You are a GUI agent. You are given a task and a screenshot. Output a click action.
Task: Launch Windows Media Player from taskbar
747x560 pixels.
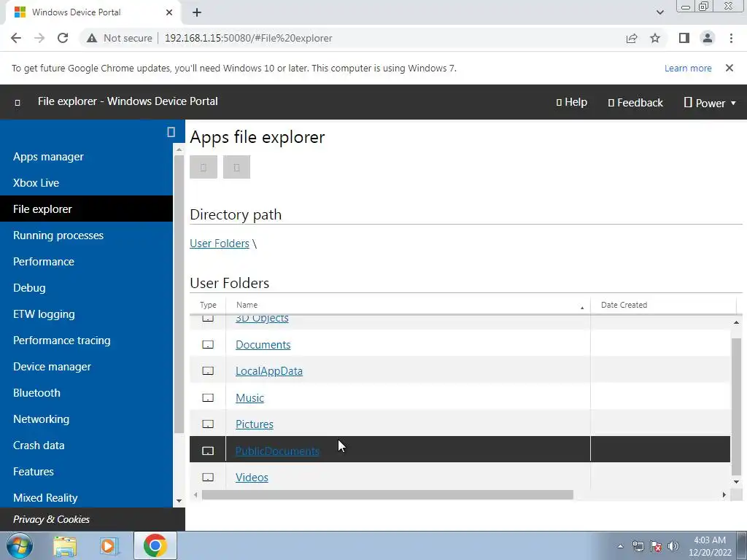click(109, 546)
